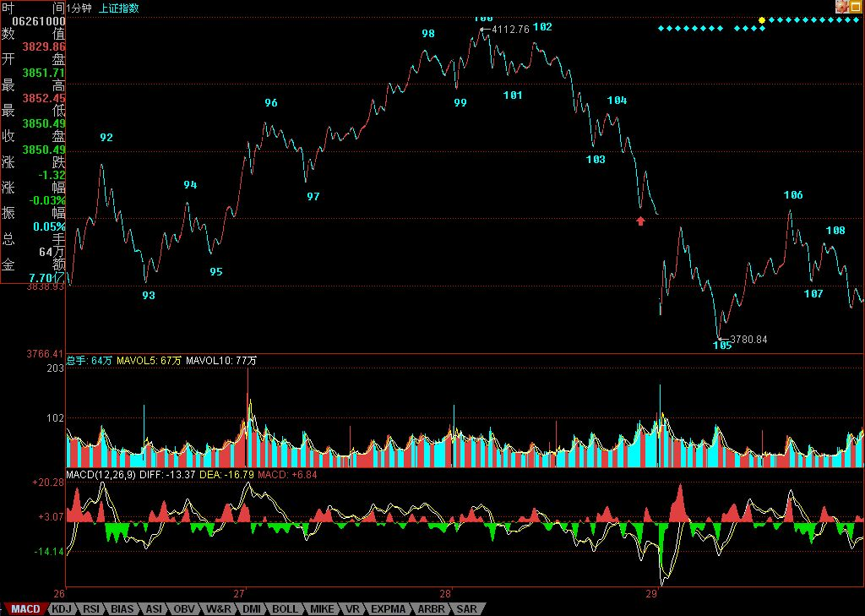This screenshot has width=865, height=616.
Task: Switch to the RSI indicator tab
Action: pyautogui.click(x=91, y=609)
